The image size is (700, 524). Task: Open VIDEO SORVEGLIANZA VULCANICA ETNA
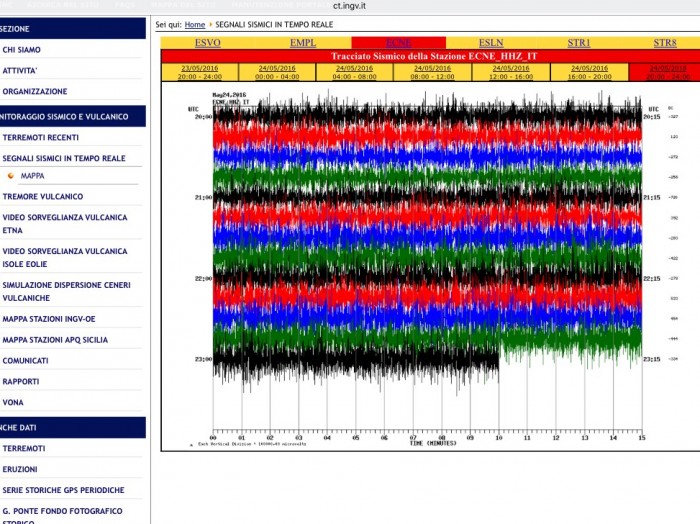[x=65, y=224]
